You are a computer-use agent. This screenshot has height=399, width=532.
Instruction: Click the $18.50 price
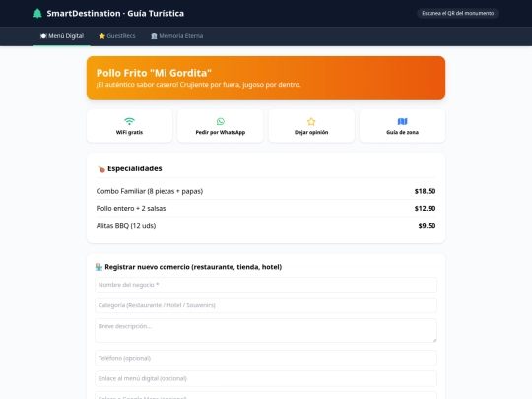[x=425, y=191]
